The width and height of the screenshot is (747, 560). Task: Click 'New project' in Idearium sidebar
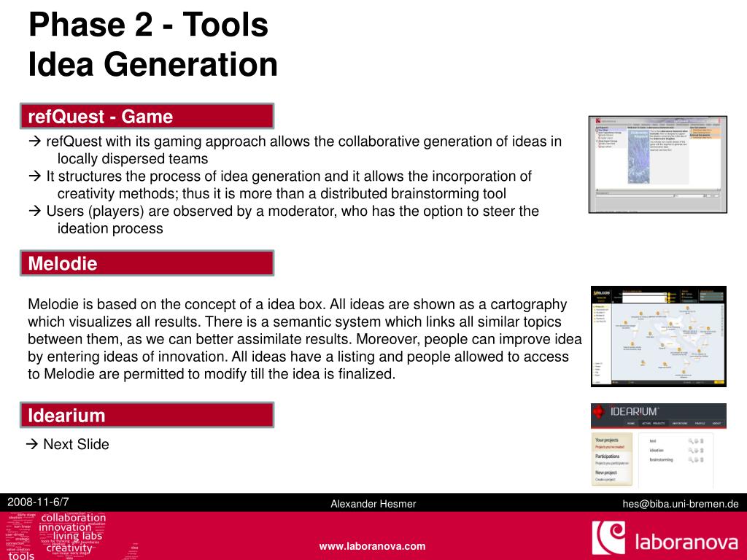click(x=606, y=472)
